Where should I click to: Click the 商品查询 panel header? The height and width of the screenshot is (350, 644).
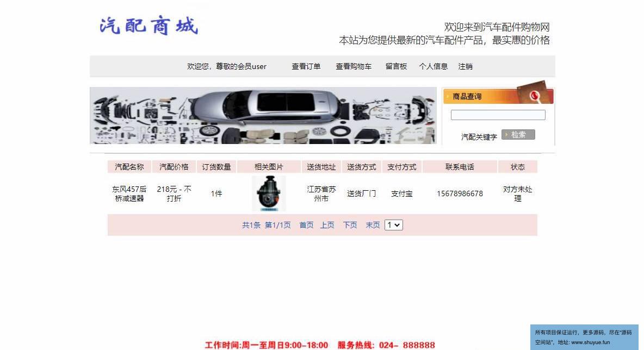pyautogui.click(x=498, y=96)
